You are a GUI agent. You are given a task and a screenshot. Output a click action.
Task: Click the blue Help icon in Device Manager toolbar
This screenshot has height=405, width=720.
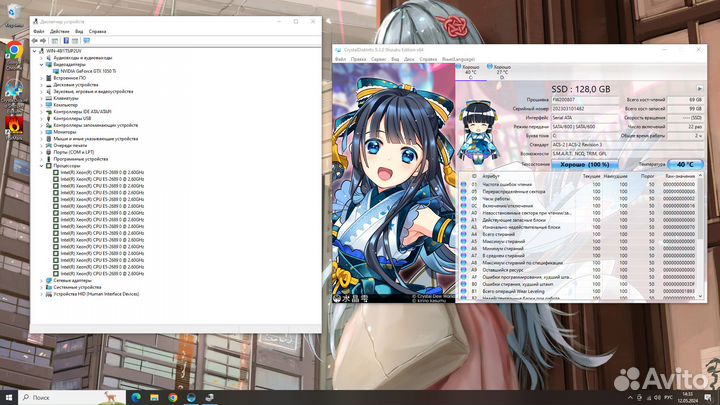[x=66, y=41]
